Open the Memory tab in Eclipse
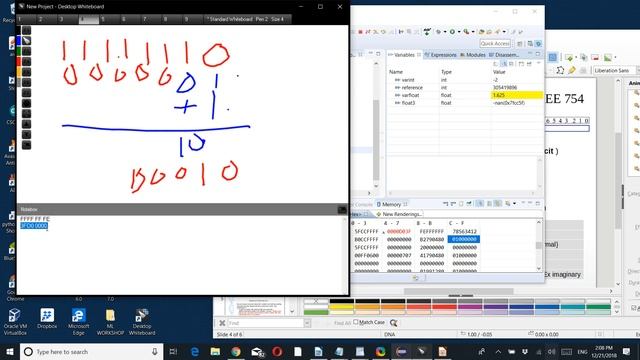This screenshot has height=360, width=640. (x=391, y=204)
